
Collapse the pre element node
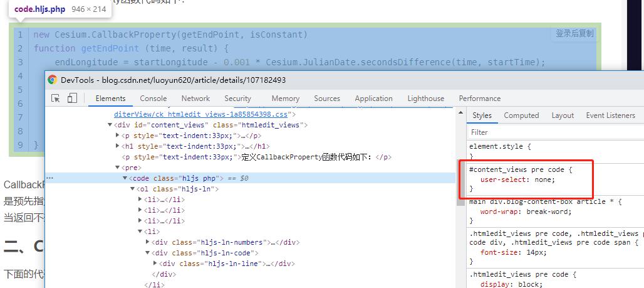tap(117, 168)
